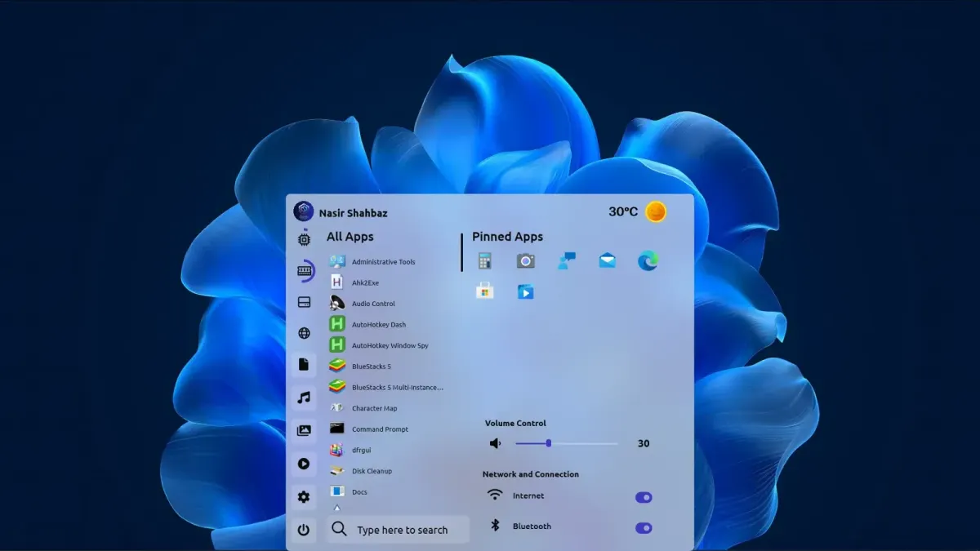
Task: Open the Pictures gallery icon in sidebar
Action: click(304, 430)
